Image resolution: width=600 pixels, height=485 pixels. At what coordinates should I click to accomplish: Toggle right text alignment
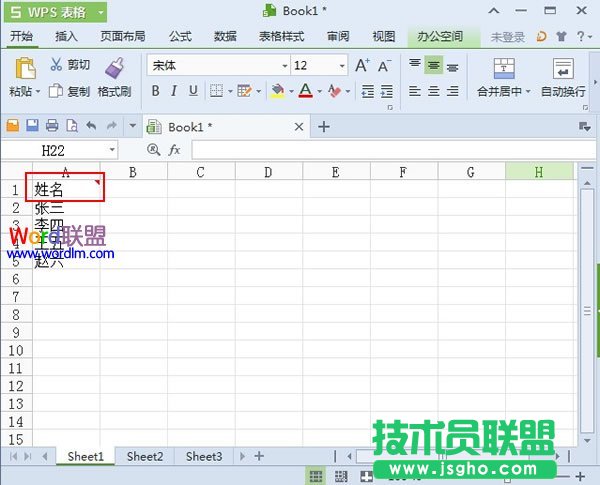(452, 91)
